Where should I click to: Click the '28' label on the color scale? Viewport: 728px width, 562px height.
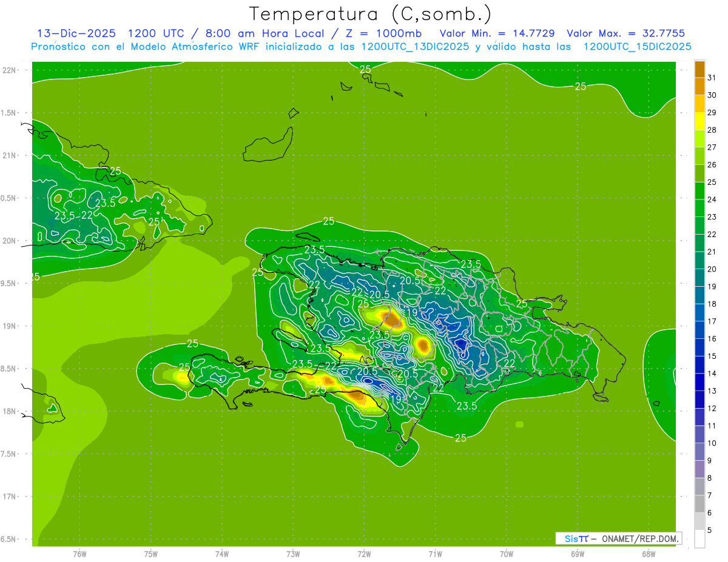click(712, 130)
